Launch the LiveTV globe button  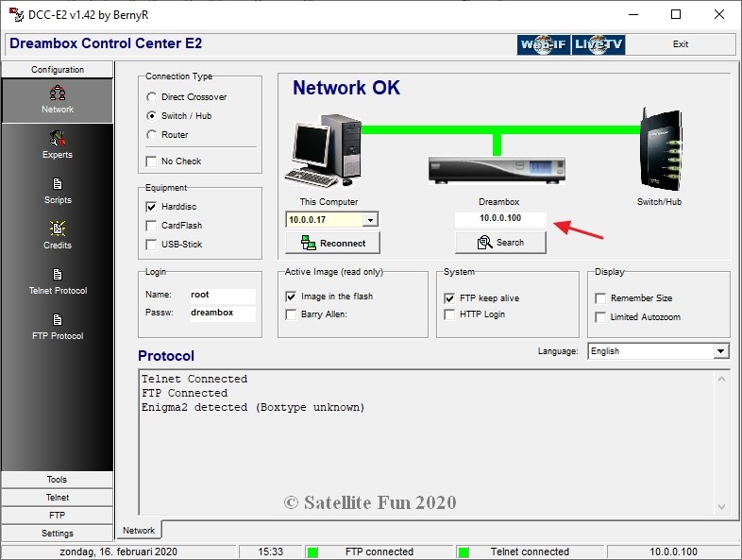coord(599,44)
